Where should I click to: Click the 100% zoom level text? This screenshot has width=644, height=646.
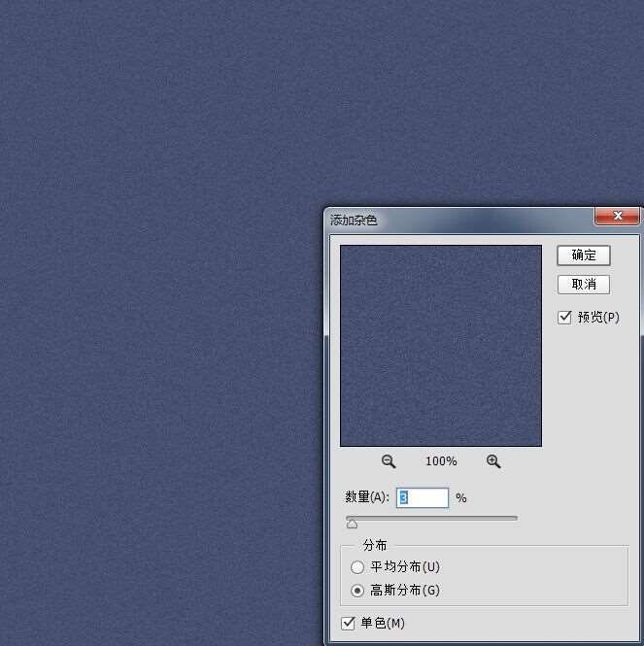[441, 461]
